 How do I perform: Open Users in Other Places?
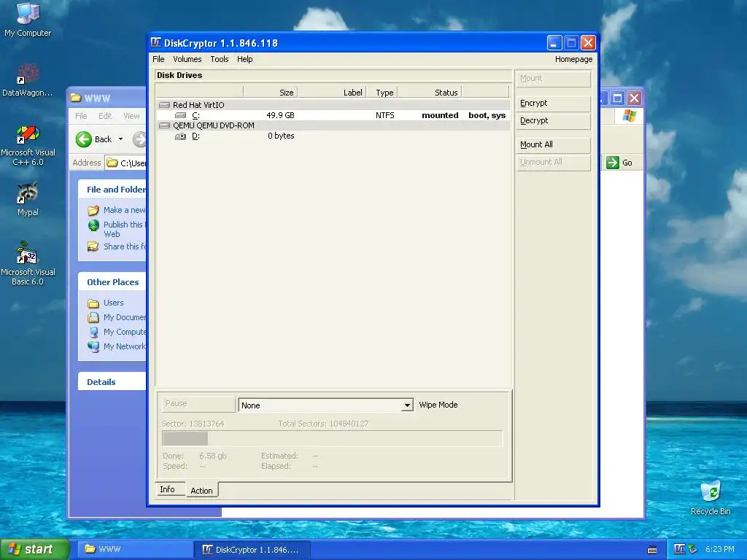(x=106, y=303)
